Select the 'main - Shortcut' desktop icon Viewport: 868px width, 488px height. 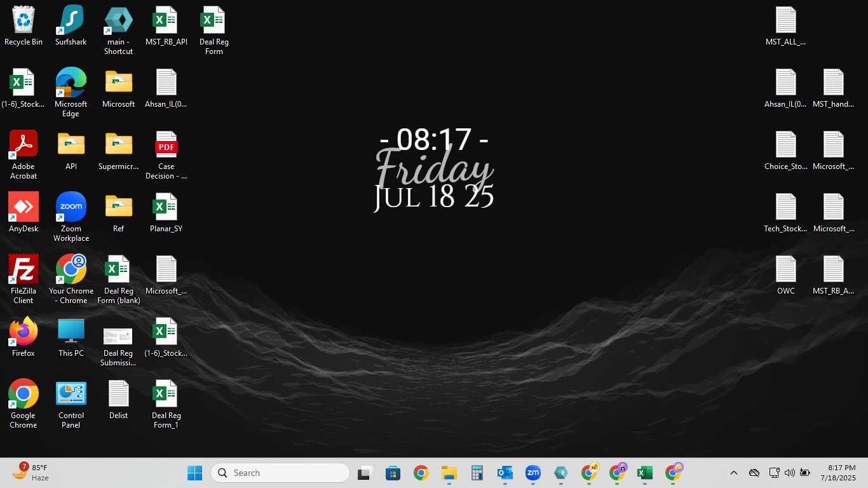[119, 30]
